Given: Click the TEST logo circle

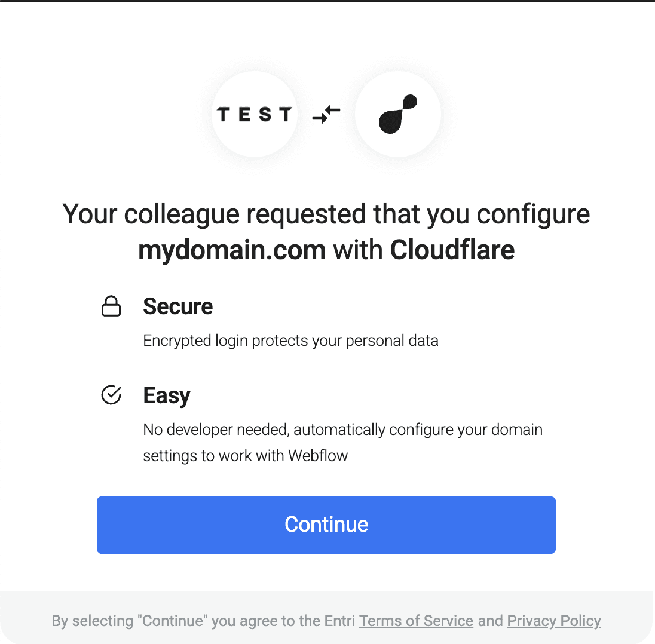Looking at the screenshot, I should [x=255, y=114].
